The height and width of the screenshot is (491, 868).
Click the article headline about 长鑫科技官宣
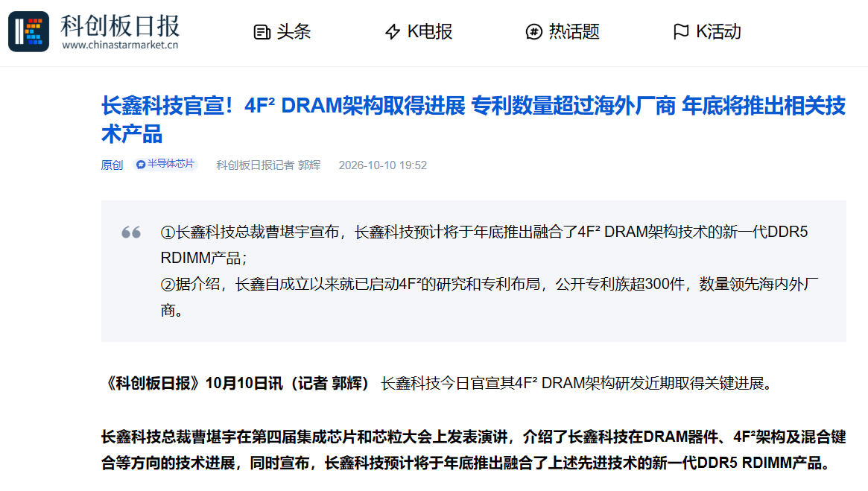coord(473,119)
